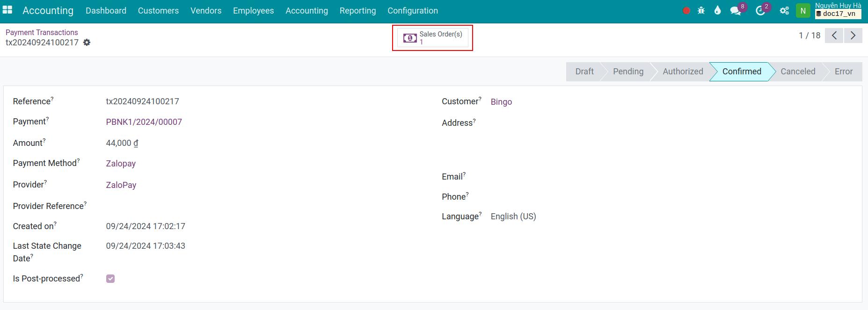868x310 pixels.
Task: Open the Configuration menu
Action: point(413,11)
